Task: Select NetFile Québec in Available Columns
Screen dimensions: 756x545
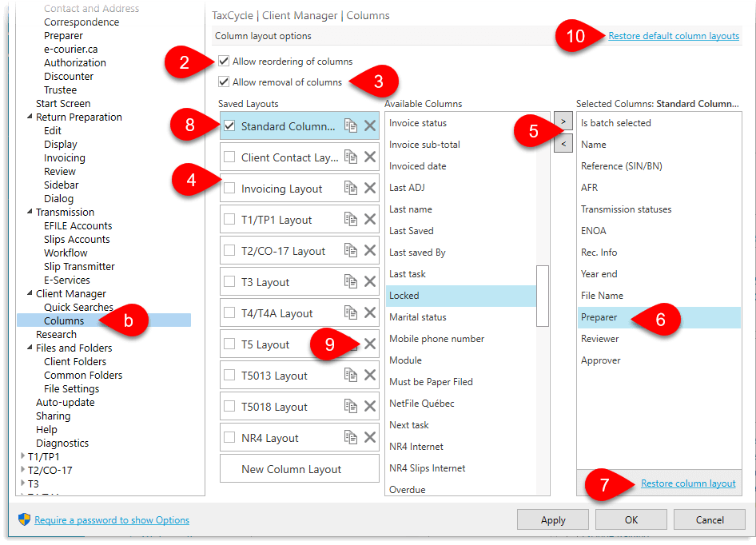Action: [461, 404]
